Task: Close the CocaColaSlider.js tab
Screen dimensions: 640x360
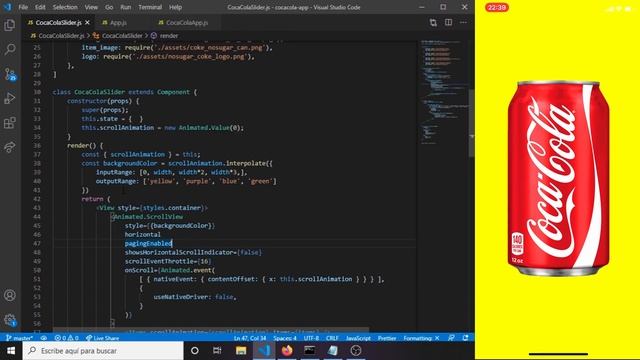Action: (87, 22)
